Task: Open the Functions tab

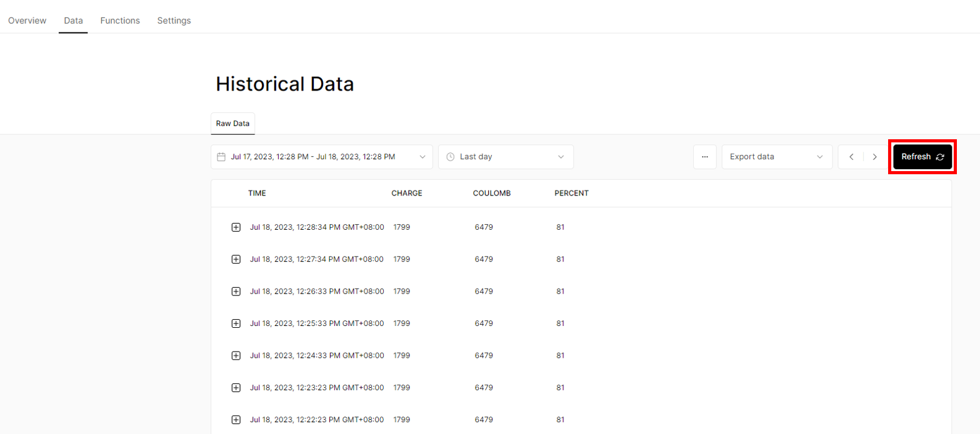Action: 120,21
